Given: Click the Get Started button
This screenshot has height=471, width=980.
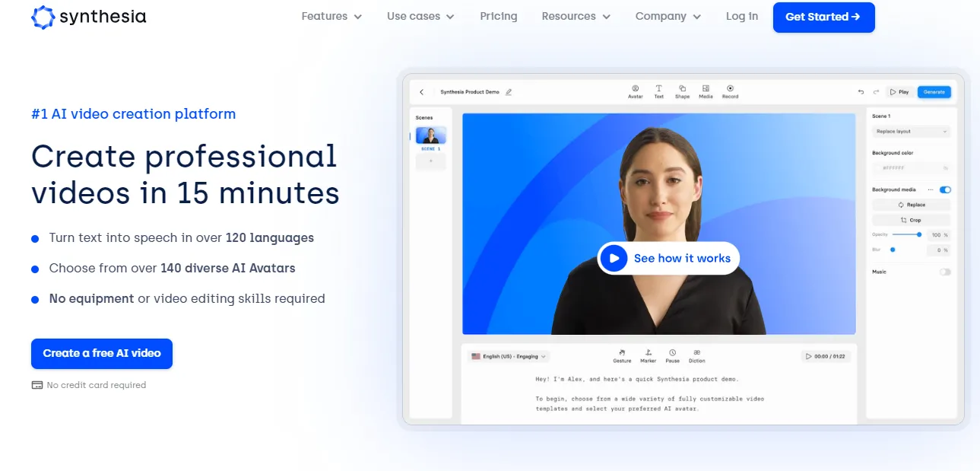Looking at the screenshot, I should (x=824, y=17).
